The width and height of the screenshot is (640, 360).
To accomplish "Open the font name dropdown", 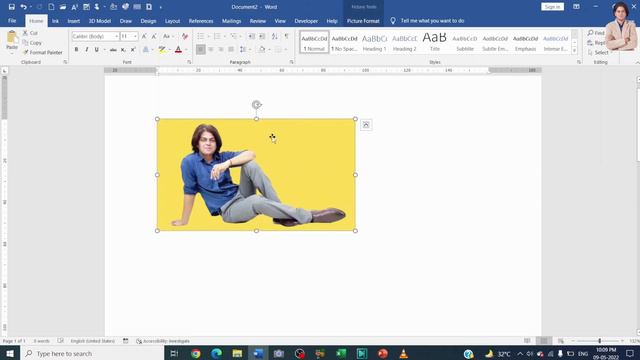I will pyautogui.click(x=116, y=36).
